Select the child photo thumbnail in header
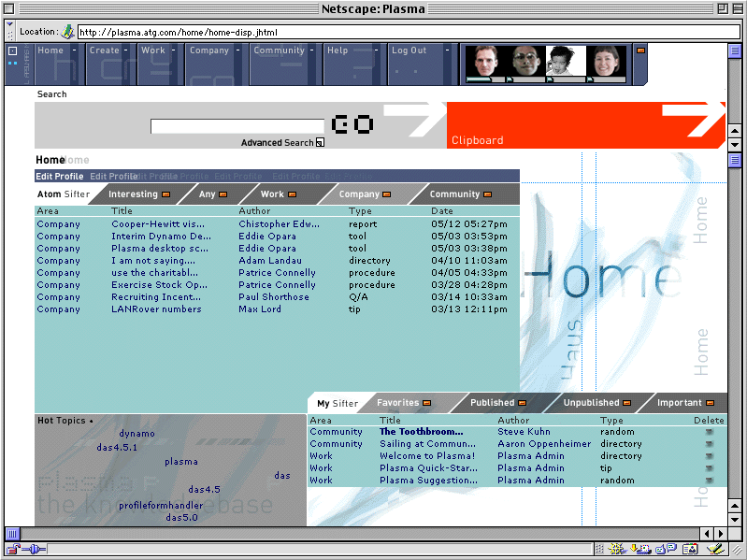 coord(566,61)
